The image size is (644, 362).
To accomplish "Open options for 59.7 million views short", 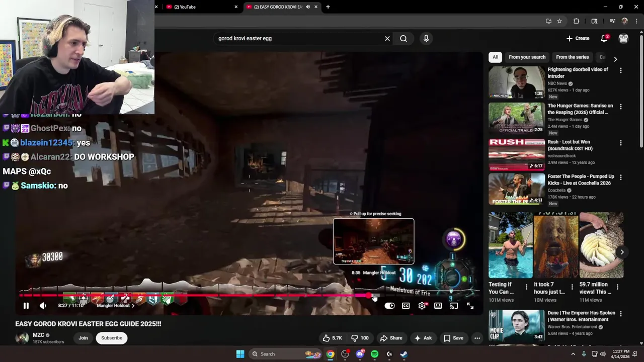I will 617,287.
